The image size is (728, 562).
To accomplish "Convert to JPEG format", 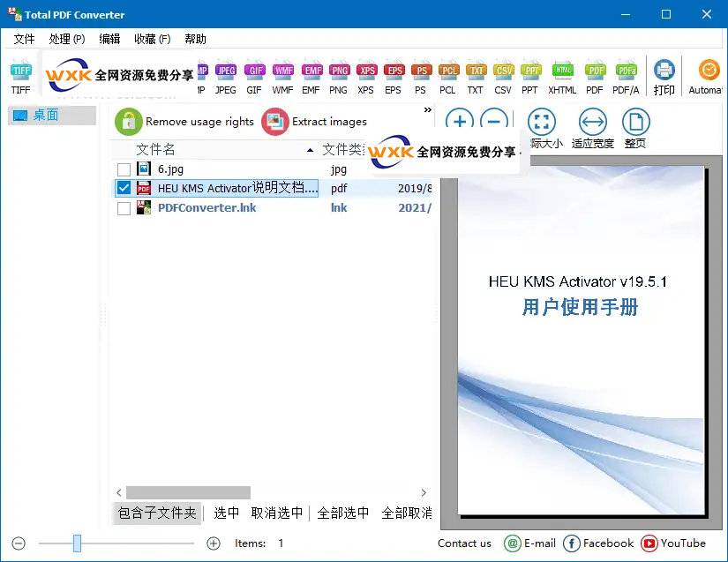I will click(x=226, y=76).
